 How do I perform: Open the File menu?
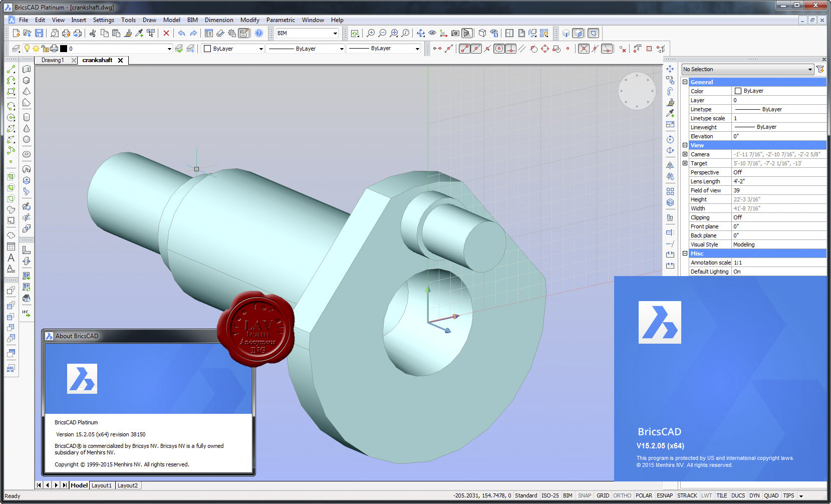pyautogui.click(x=24, y=20)
